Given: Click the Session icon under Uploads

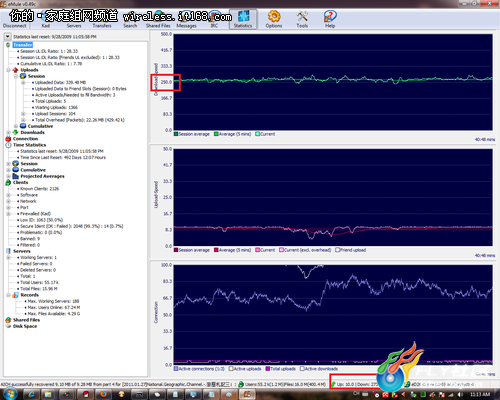Looking at the screenshot, I should pos(23,76).
